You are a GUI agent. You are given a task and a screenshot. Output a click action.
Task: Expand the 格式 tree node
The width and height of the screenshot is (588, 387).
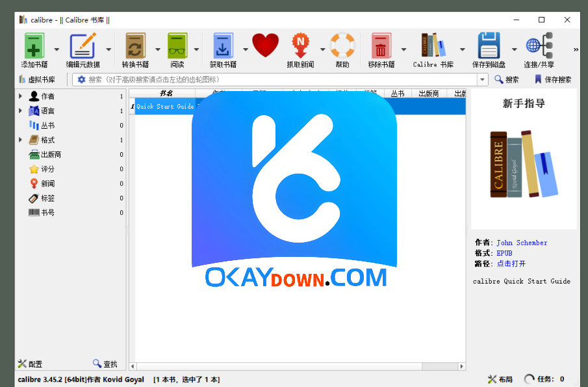tap(20, 140)
